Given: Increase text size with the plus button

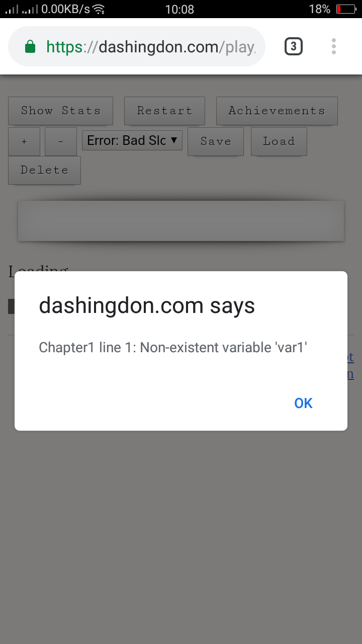Looking at the screenshot, I should [24, 141].
